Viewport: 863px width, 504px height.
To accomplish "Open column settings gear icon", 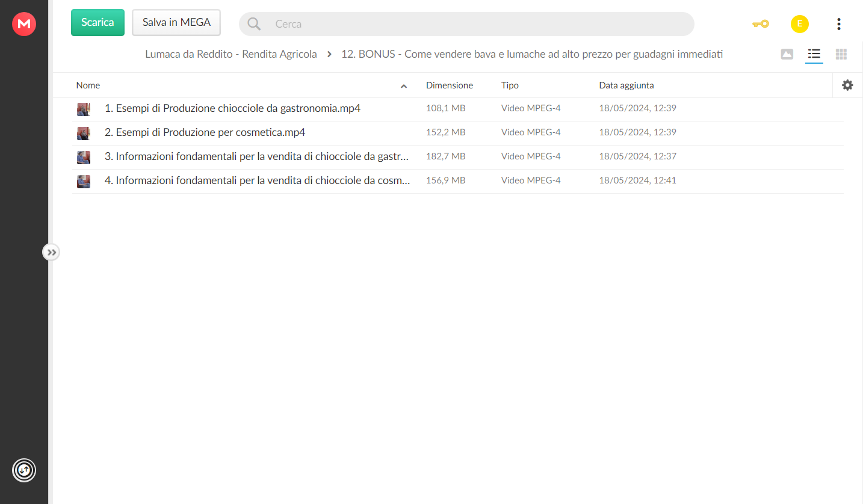I will [x=847, y=85].
